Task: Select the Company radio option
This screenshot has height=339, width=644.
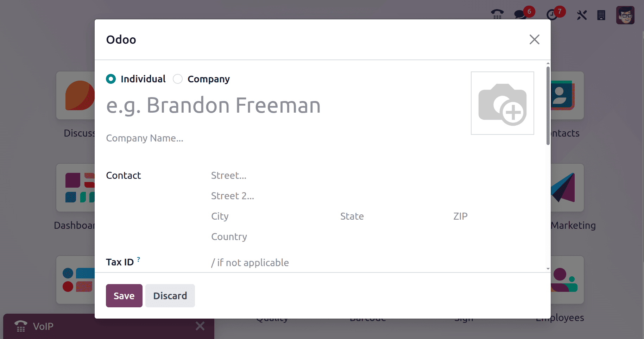Action: [x=178, y=79]
